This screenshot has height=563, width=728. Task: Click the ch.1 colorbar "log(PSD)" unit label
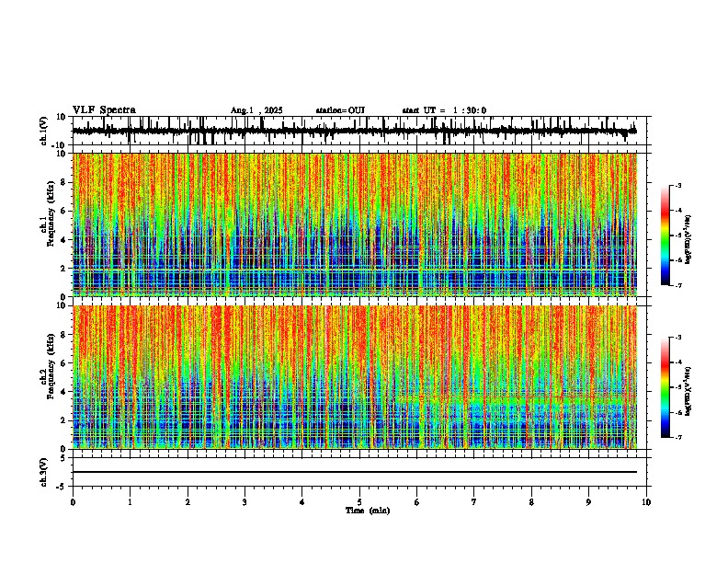pos(688,239)
